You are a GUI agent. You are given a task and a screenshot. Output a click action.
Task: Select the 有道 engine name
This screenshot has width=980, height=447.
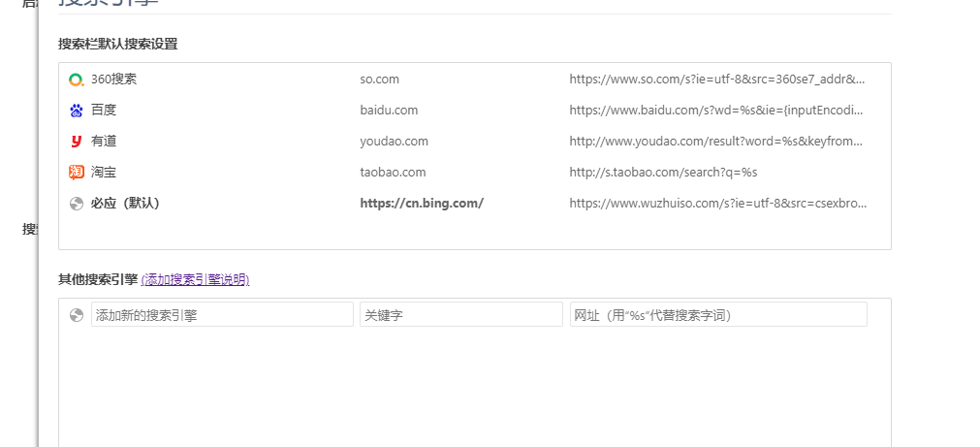(x=104, y=142)
